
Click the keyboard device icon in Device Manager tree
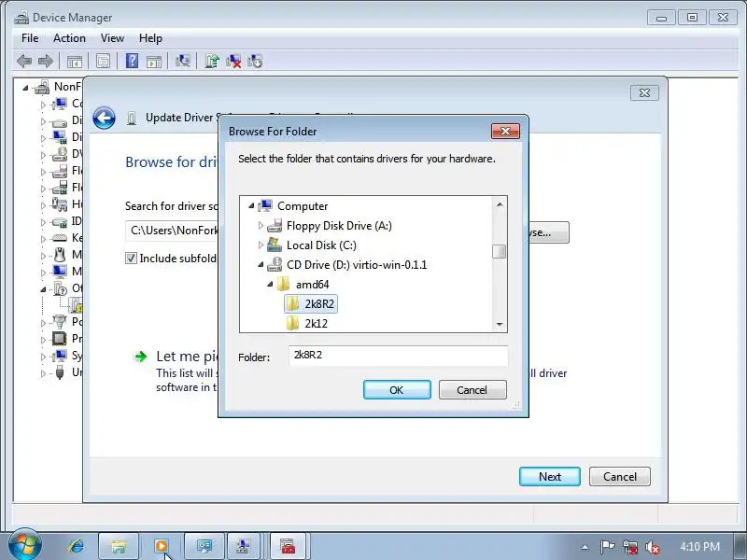coord(60,238)
